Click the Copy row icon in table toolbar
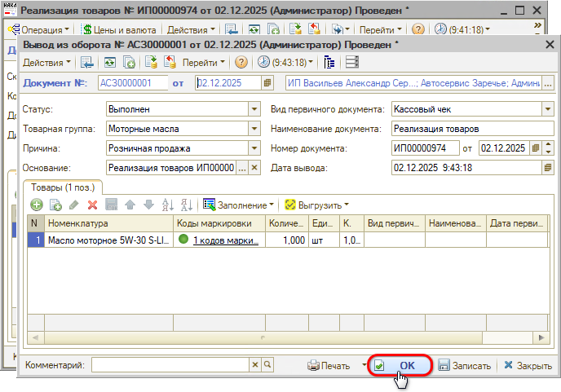The image size is (561, 392). (55, 205)
